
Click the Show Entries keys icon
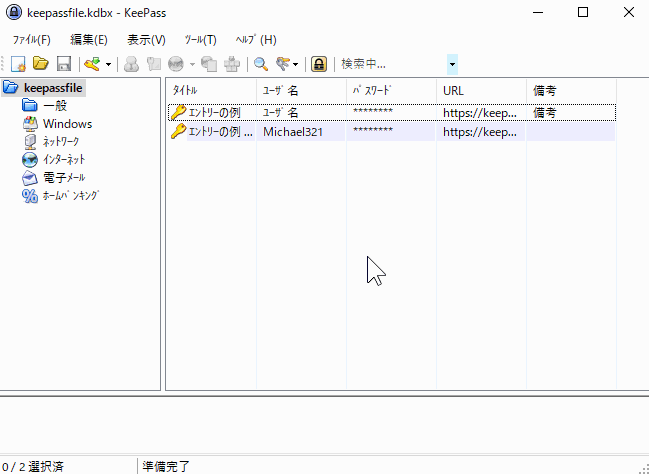[x=284, y=64]
